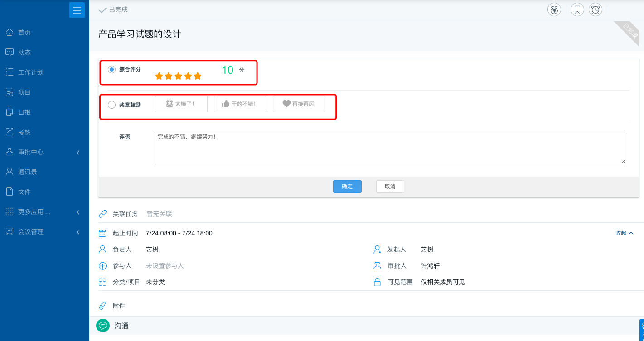
Task: Click the grid icon beside 分类/项目
Action: tap(102, 282)
